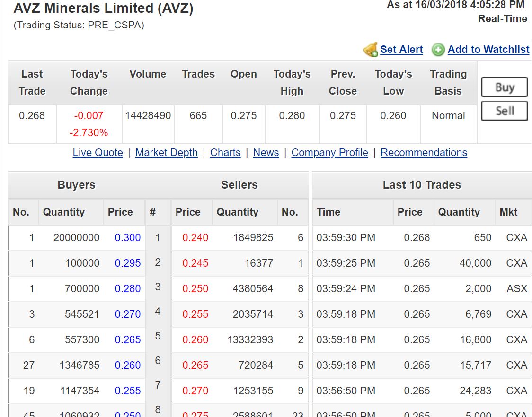Click the percent change -2.730%
Screen dimensions: 532x417
[x=89, y=132]
